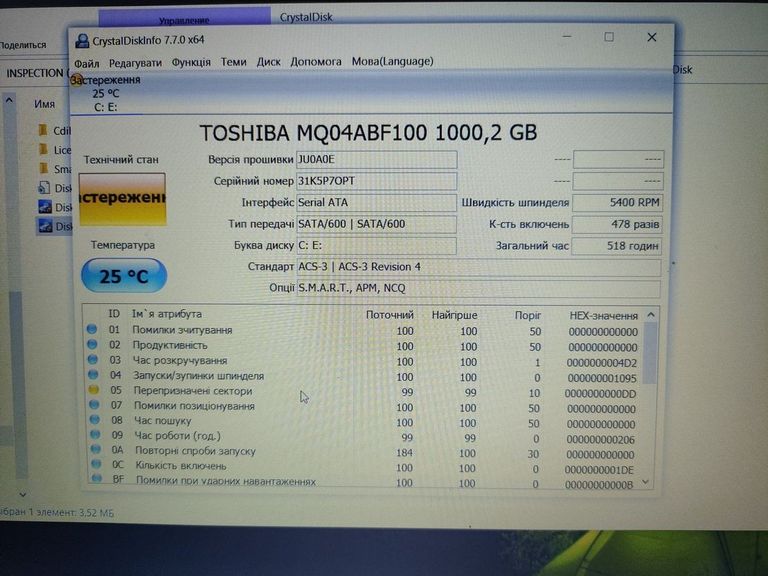Click the attribute list scroll up arrow

click(x=650, y=315)
